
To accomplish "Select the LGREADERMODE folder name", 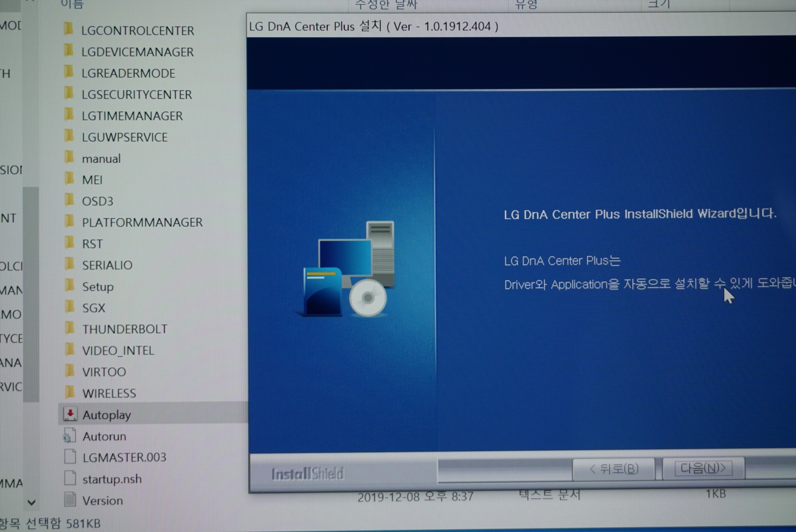I will (x=128, y=73).
